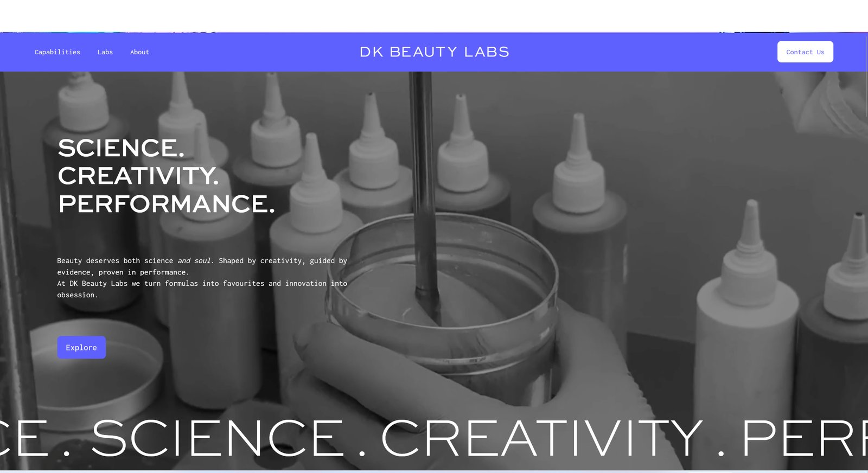This screenshot has width=868, height=473.
Task: Click empty purple header area beside About
Action: click(x=250, y=52)
